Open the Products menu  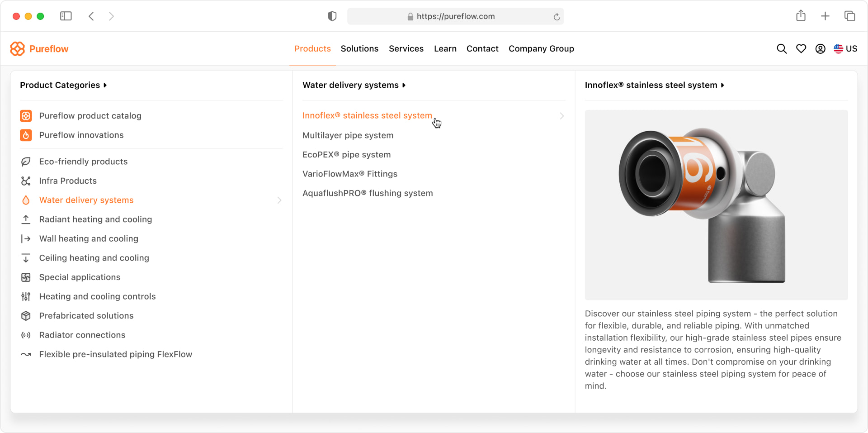coord(312,49)
